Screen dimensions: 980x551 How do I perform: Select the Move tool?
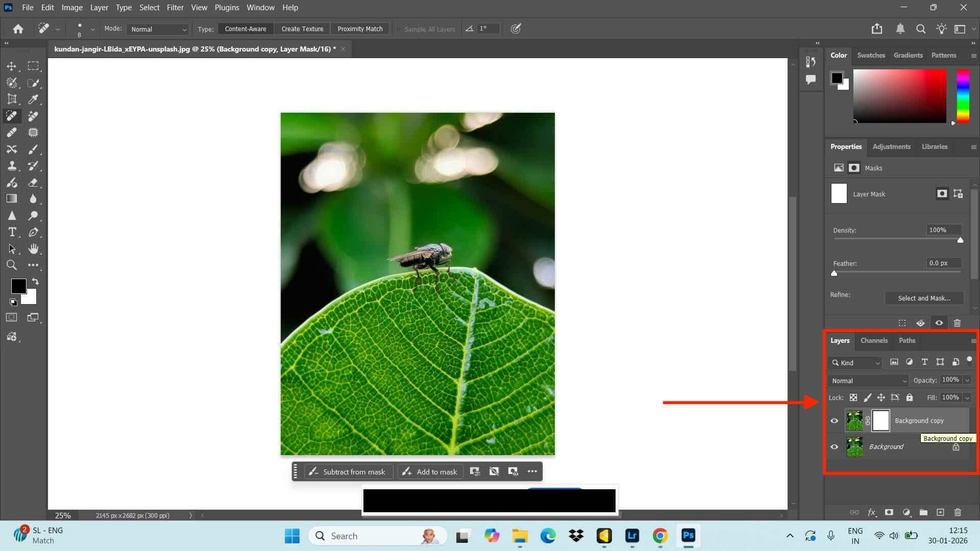12,66
